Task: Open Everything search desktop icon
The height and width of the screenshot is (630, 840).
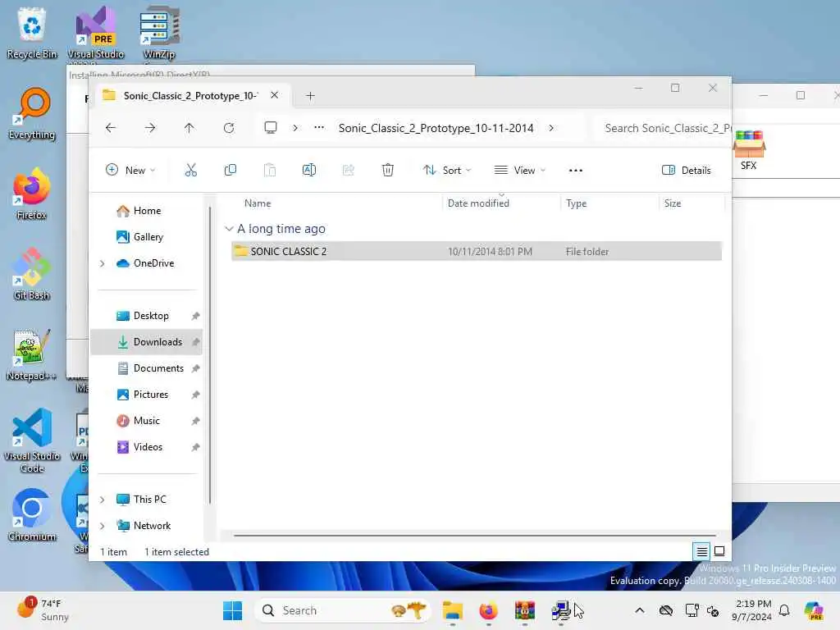Action: (32, 113)
